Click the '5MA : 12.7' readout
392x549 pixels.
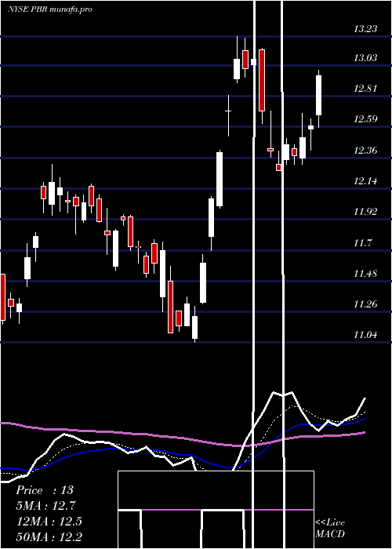(45, 506)
